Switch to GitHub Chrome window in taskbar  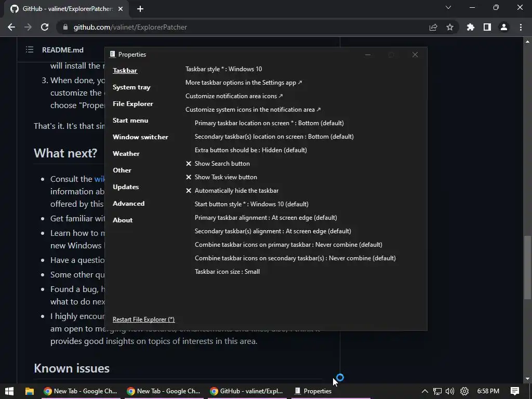point(247,391)
